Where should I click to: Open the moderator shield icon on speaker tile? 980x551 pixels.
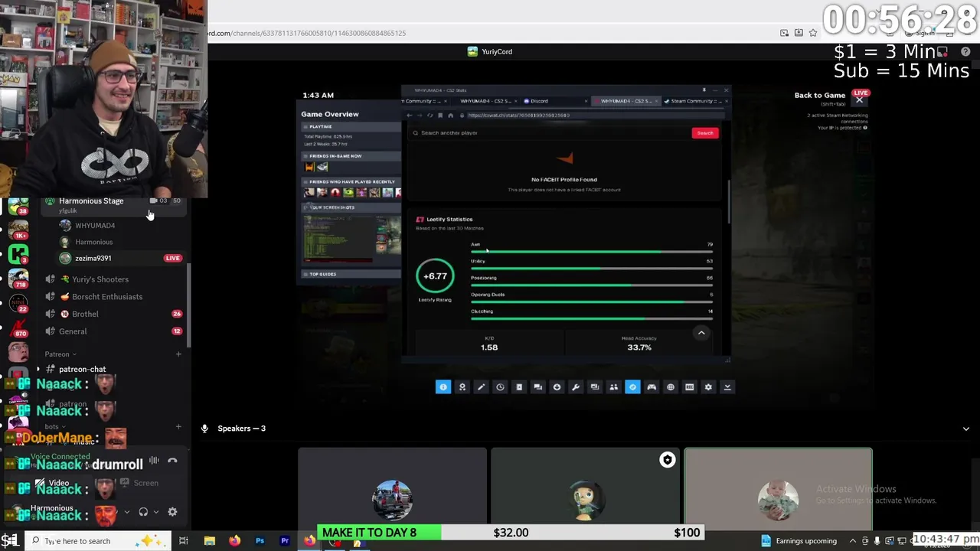pyautogui.click(x=668, y=460)
